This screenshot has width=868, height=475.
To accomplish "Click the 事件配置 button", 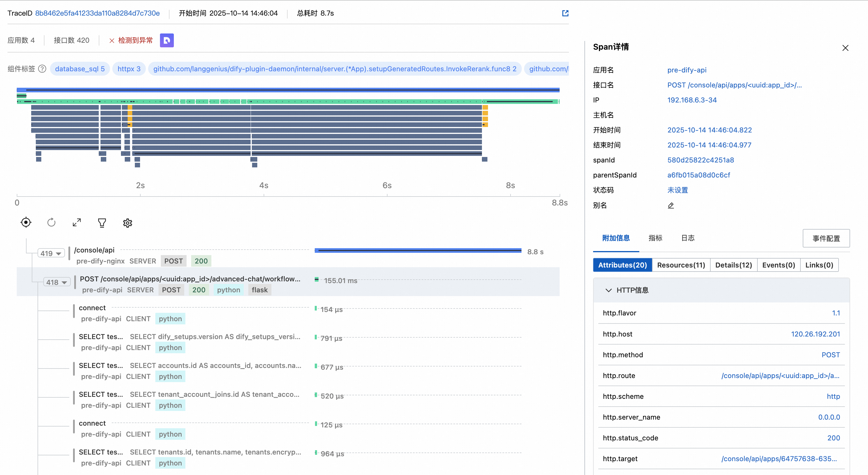I will pos(826,238).
